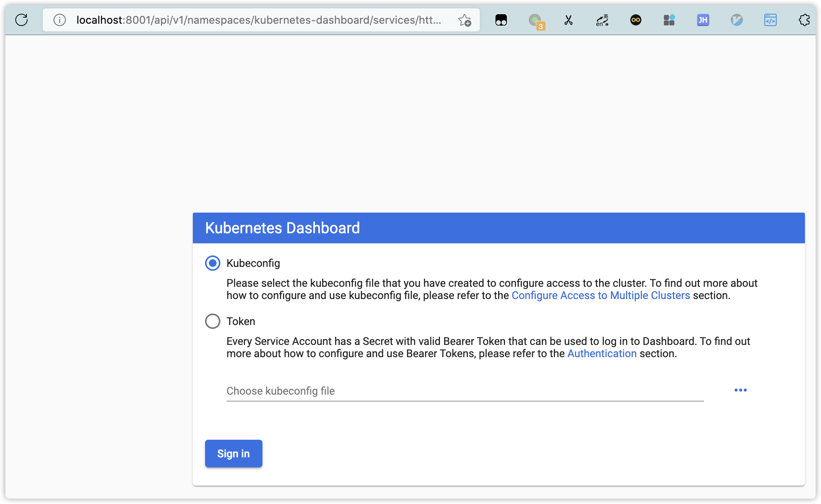Image resolution: width=821 pixels, height=504 pixels.
Task: Reload the page with the refresh icon
Action: (21, 20)
